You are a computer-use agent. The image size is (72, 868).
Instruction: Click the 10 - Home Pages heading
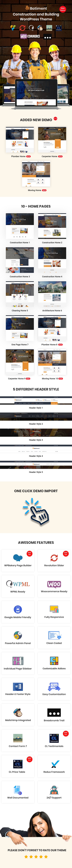[36, 206]
